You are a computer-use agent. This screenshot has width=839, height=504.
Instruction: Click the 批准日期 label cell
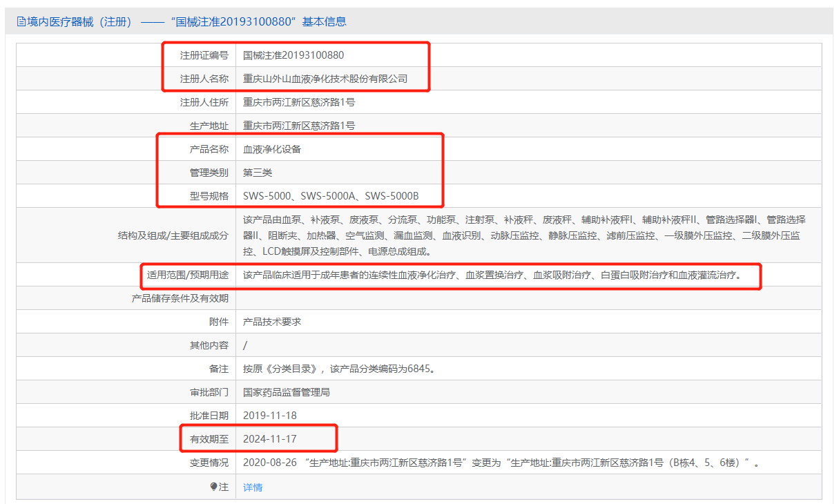tap(126, 416)
